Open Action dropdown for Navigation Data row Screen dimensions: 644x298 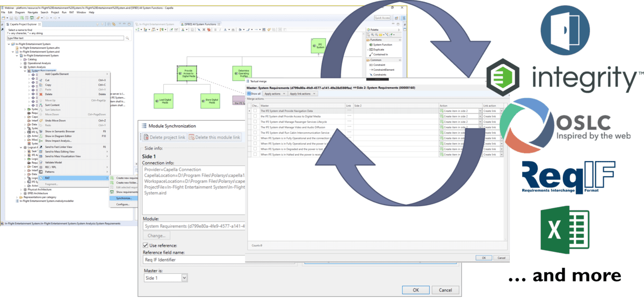click(x=479, y=111)
